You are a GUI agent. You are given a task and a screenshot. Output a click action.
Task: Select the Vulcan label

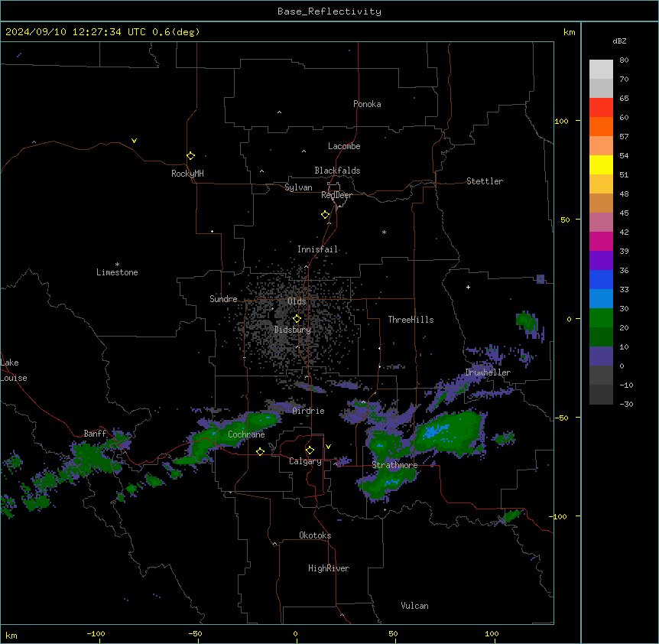click(x=415, y=606)
